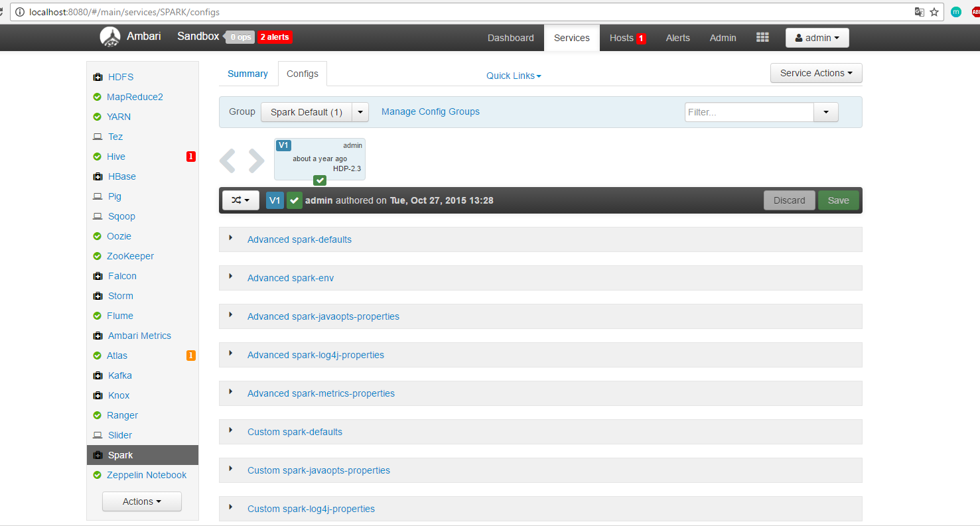Click the red alerts counter on Hosts

pyautogui.click(x=641, y=38)
